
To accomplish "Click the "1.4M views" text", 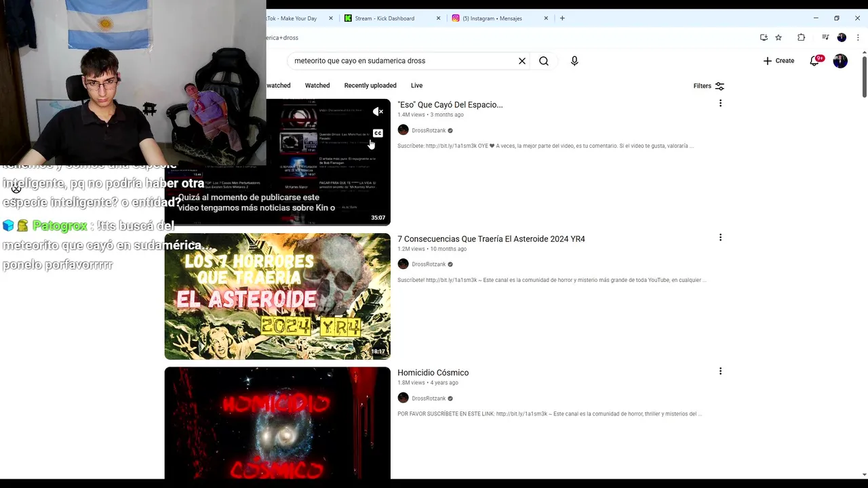I will [x=412, y=115].
